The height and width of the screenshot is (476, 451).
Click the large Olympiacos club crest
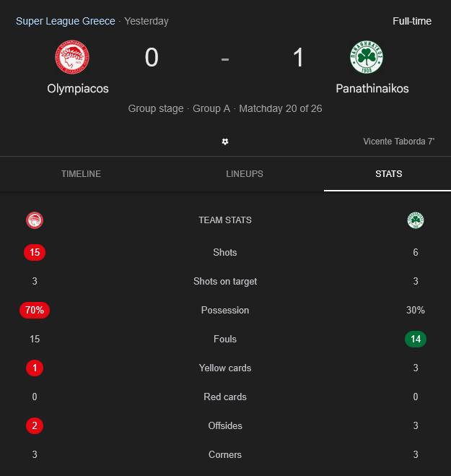coord(72,59)
